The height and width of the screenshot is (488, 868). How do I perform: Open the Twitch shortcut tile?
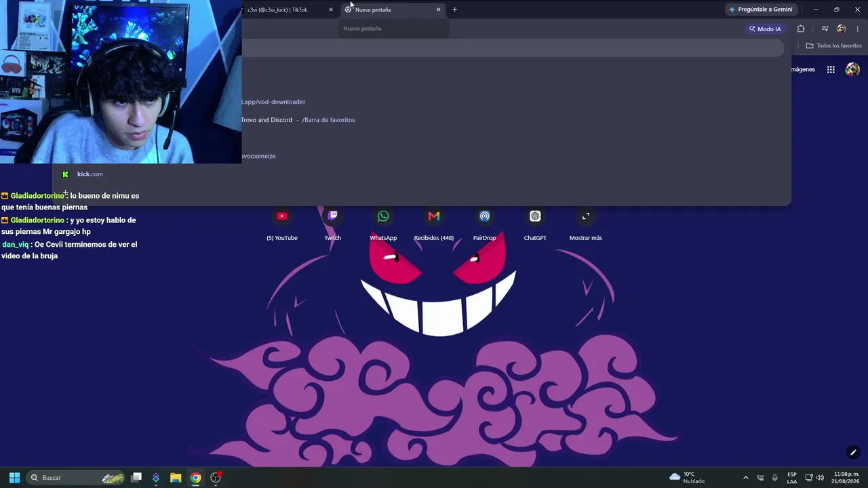pos(332,216)
